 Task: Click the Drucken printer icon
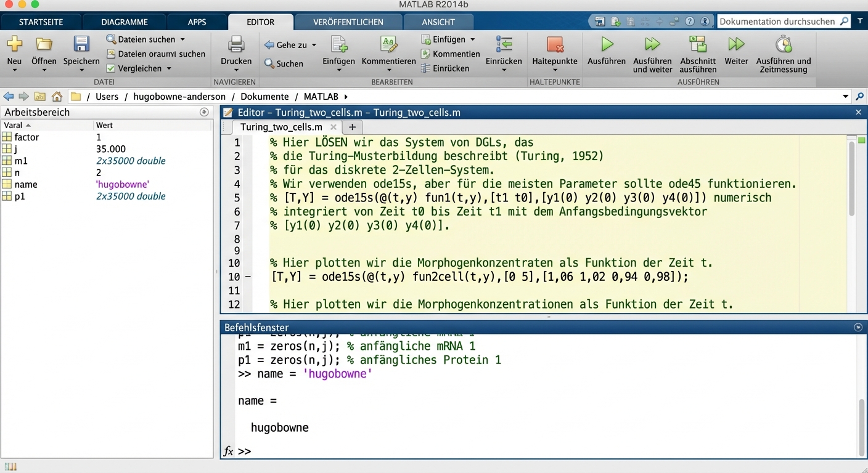point(236,44)
